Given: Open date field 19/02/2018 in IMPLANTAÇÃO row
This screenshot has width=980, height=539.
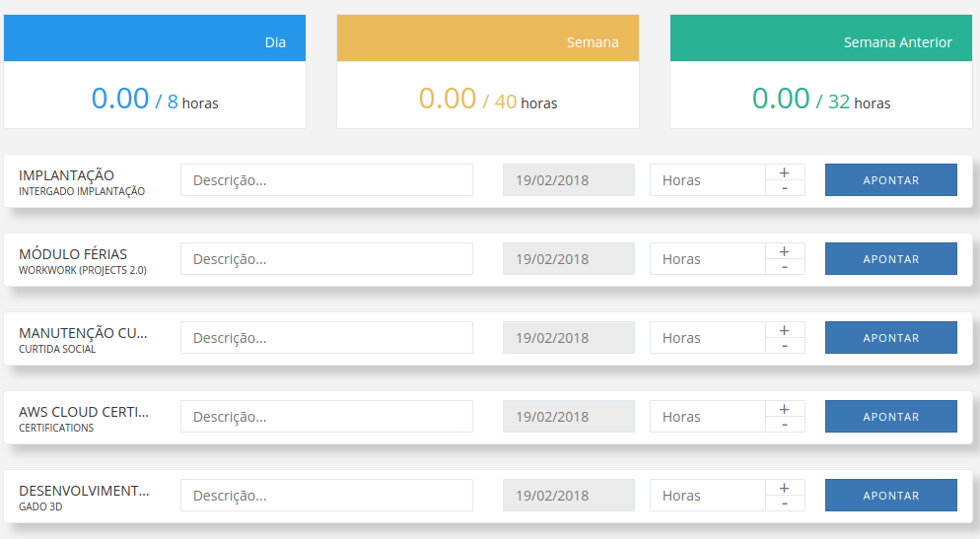Looking at the screenshot, I should 569,180.
